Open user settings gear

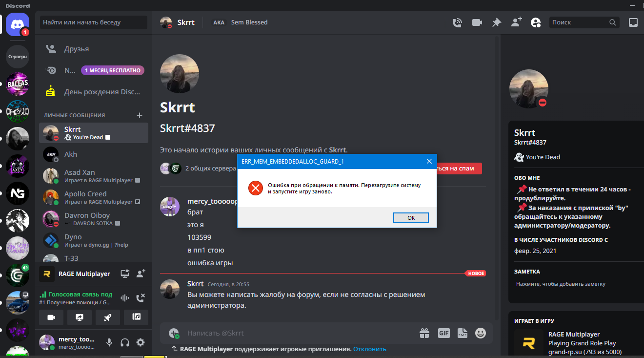pyautogui.click(x=141, y=342)
